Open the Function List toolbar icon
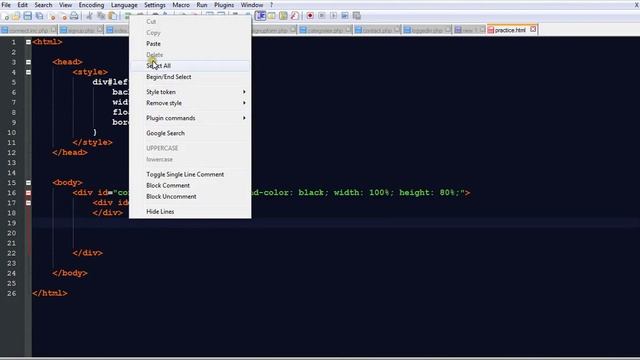 [x=294, y=16]
